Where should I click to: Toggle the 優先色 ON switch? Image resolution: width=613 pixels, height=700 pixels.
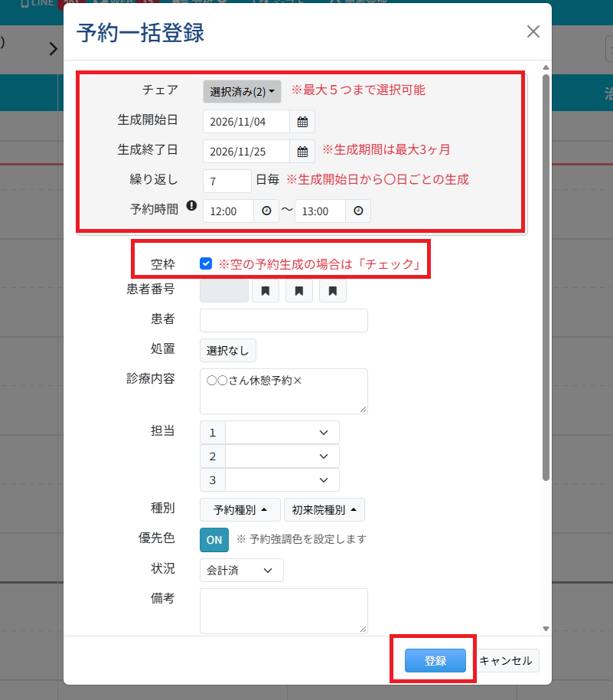click(x=214, y=540)
